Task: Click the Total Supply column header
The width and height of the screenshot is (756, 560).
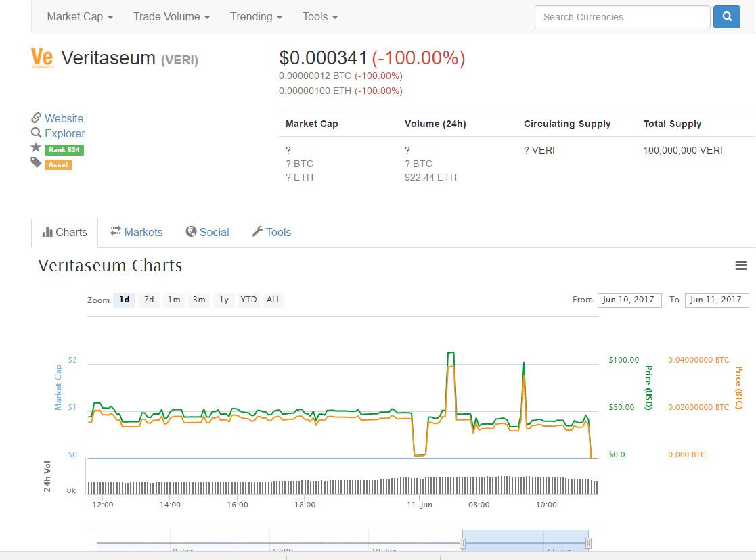Action: [672, 124]
